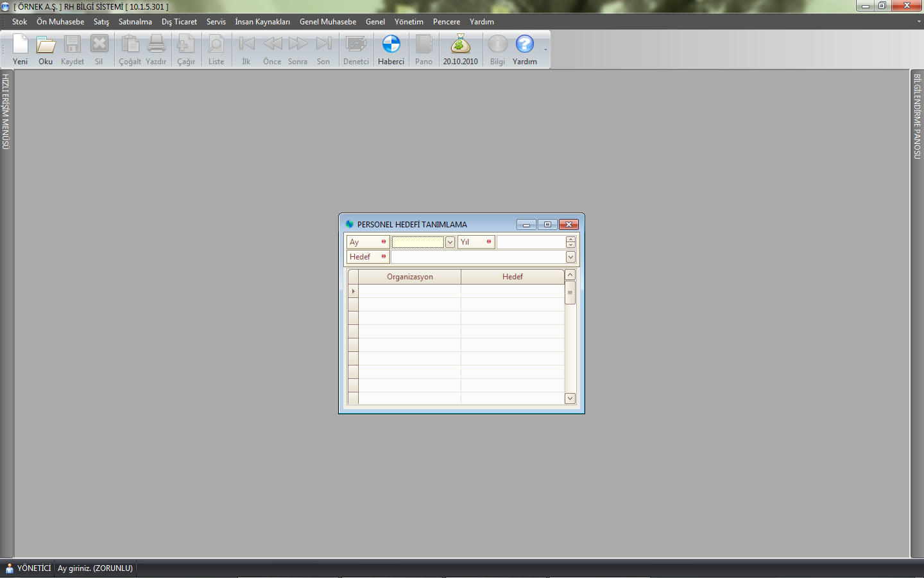Viewport: 924px width, 578px height.
Task: Launch the Haberci messenger icon
Action: coord(391,45)
